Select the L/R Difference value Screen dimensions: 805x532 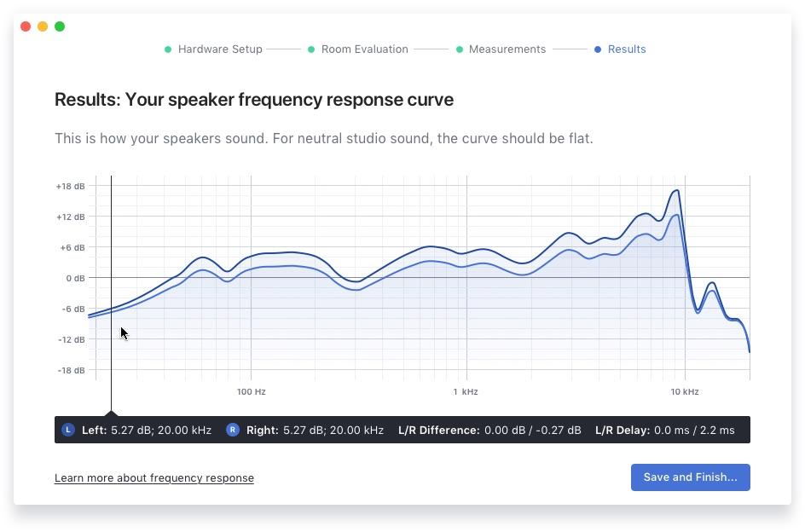coord(532,431)
